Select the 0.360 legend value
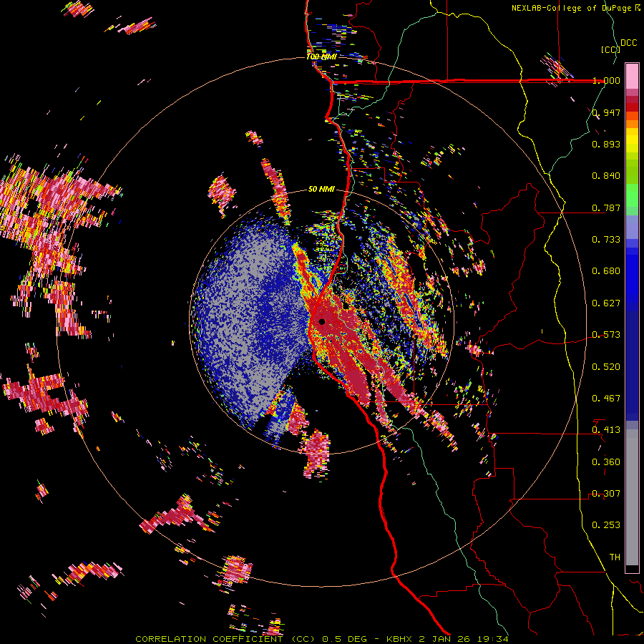Image resolution: width=644 pixels, height=644 pixels. [606, 462]
